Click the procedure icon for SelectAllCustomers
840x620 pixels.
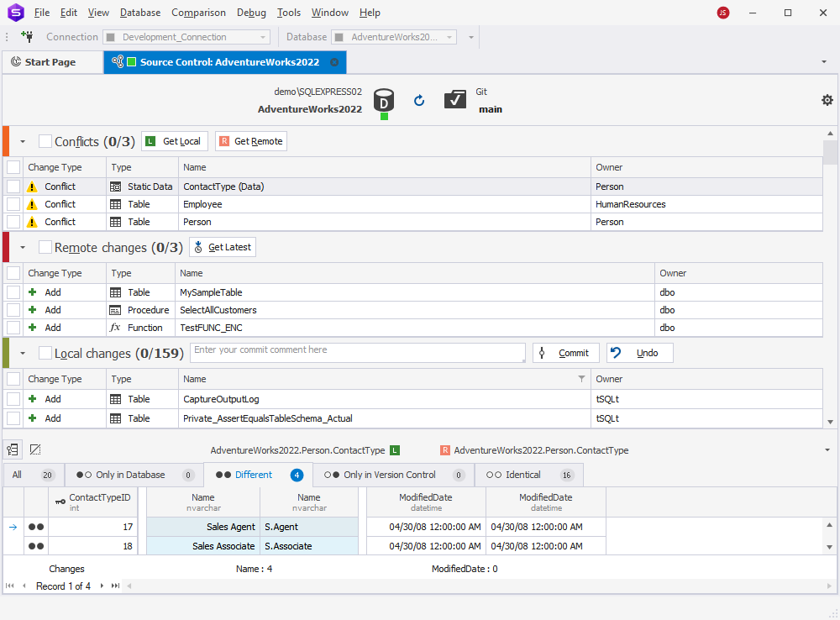115,310
